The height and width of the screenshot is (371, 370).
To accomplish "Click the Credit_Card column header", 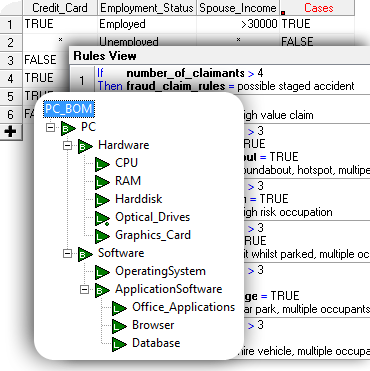I will pos(60,8).
